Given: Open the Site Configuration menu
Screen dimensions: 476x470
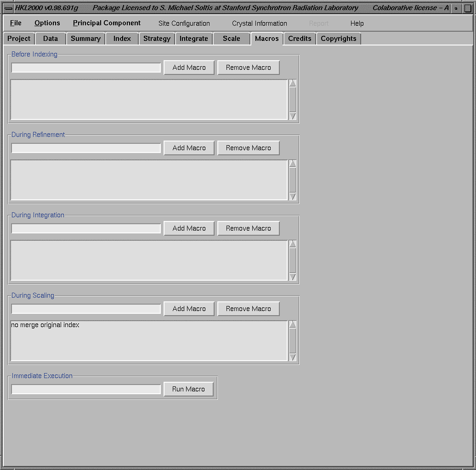Looking at the screenshot, I should (184, 23).
